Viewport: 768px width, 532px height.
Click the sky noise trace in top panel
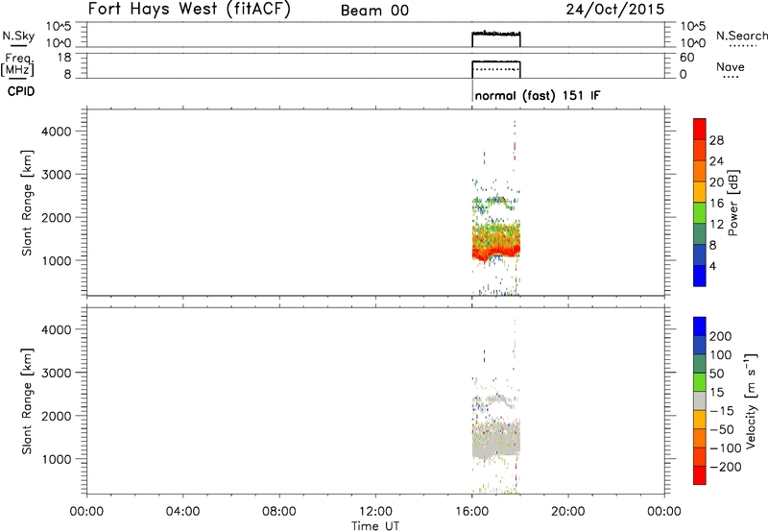click(x=495, y=34)
